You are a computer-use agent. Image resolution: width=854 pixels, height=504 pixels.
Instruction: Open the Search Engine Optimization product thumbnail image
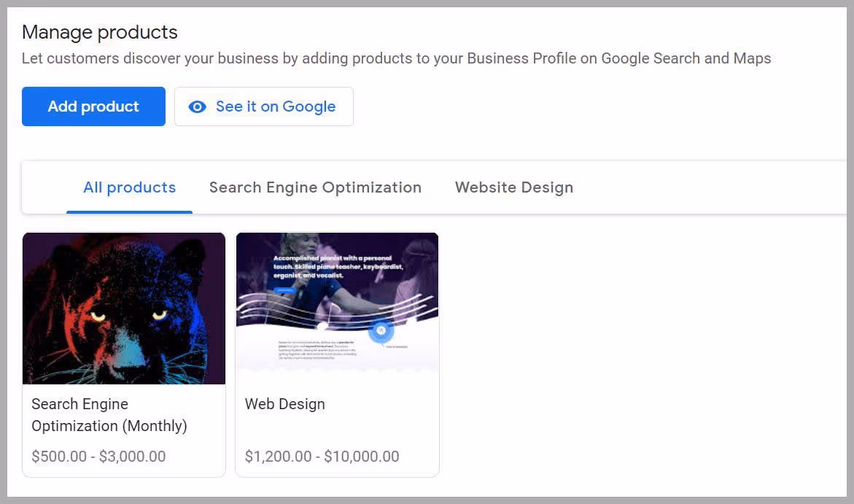123,308
